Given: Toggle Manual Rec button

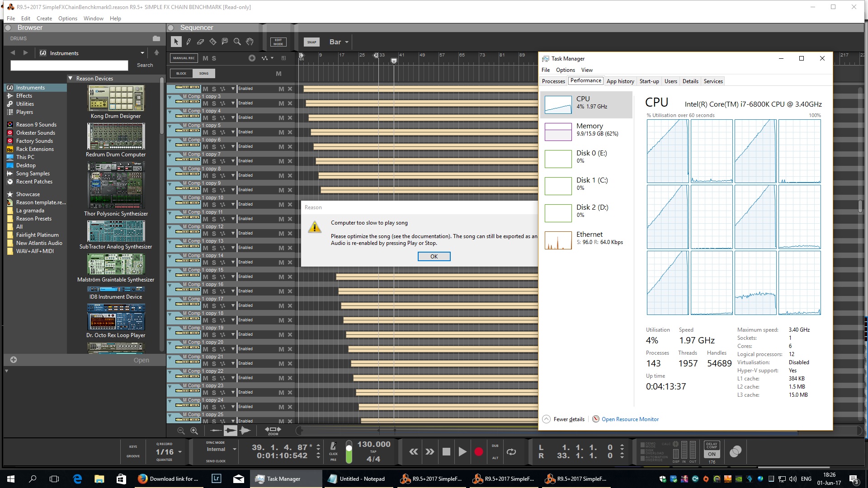Looking at the screenshot, I should tap(184, 58).
